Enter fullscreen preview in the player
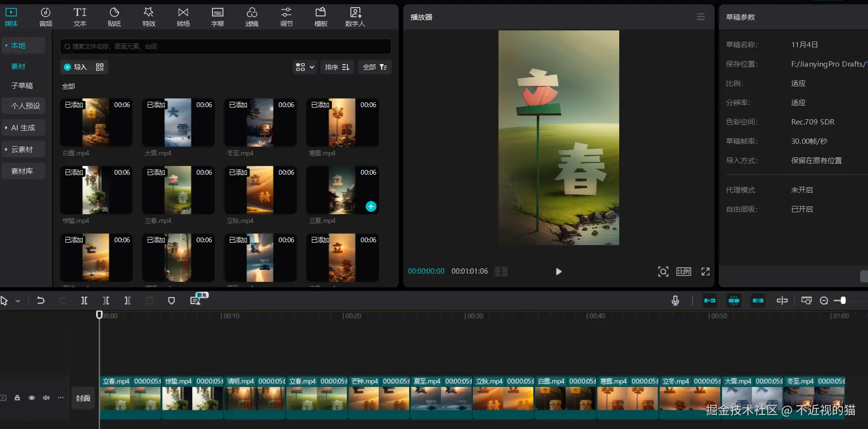This screenshot has width=868, height=429. pyautogui.click(x=705, y=272)
